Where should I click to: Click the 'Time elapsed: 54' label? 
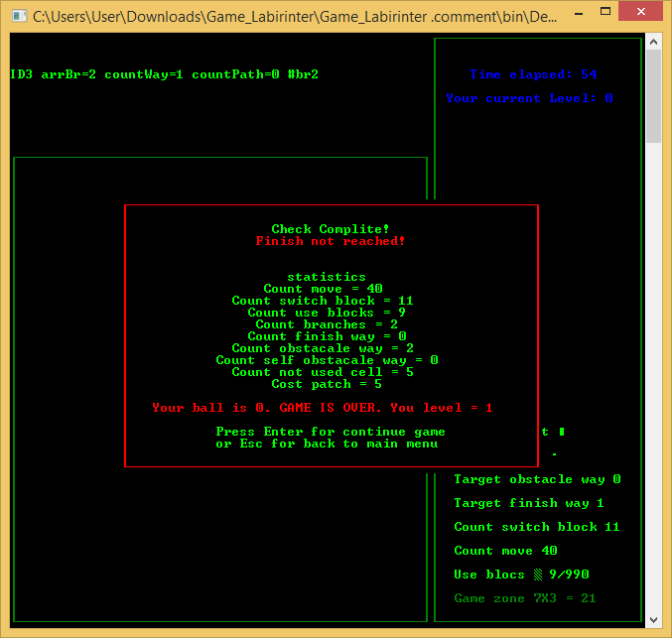(533, 74)
